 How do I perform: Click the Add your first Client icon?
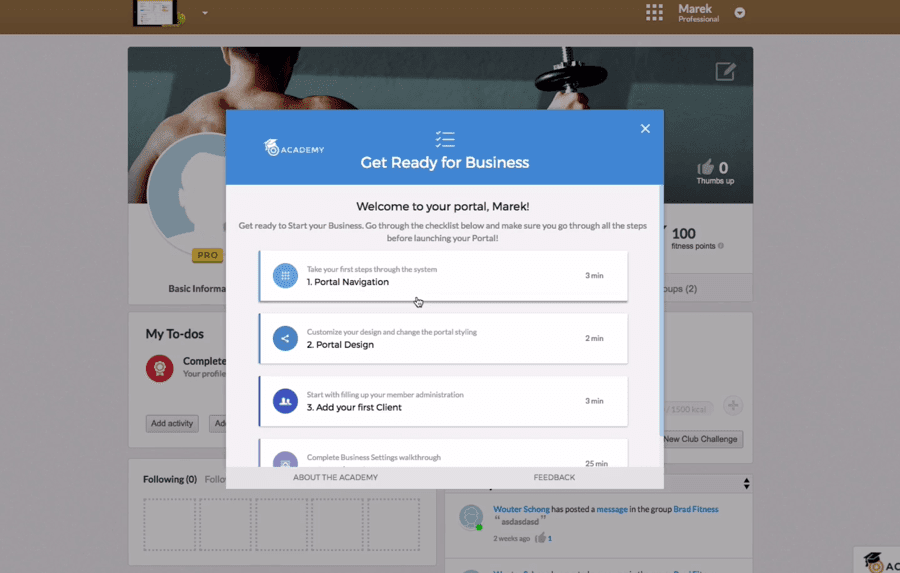285,401
